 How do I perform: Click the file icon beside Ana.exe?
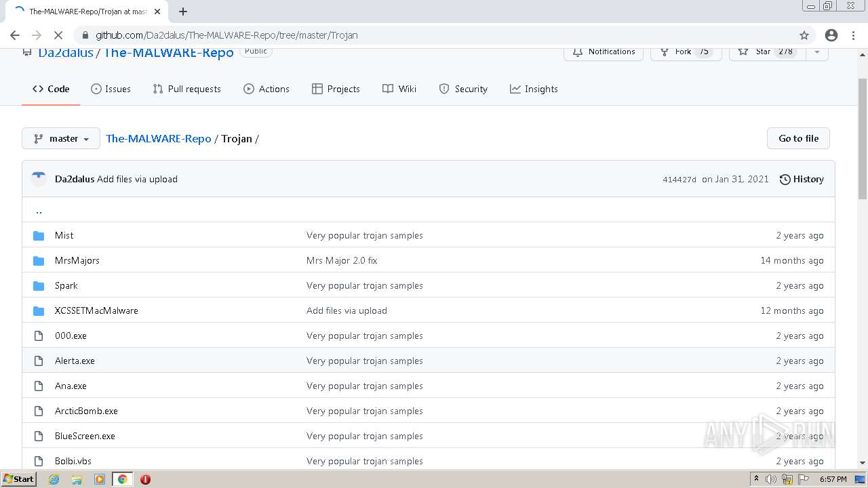(x=39, y=386)
